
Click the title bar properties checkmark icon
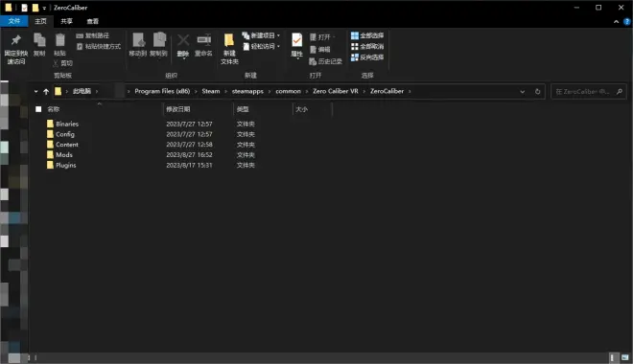24,8
